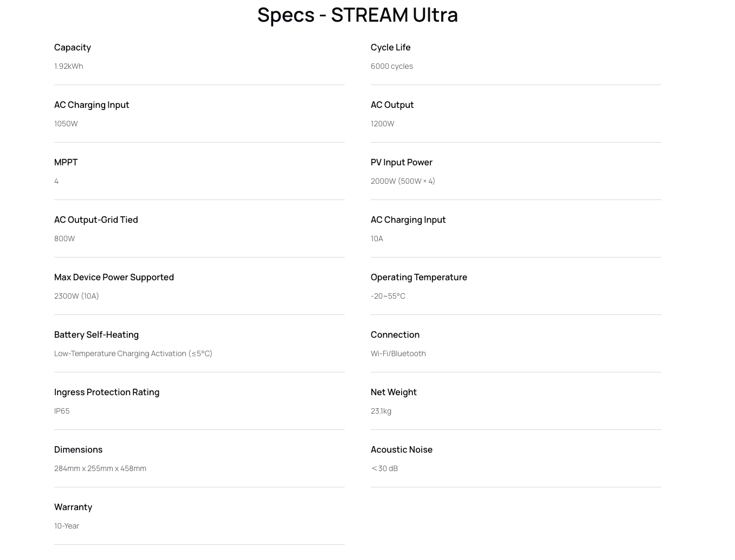Select the Dimensions value 284mm x 255mm x 458mm

pyautogui.click(x=100, y=468)
